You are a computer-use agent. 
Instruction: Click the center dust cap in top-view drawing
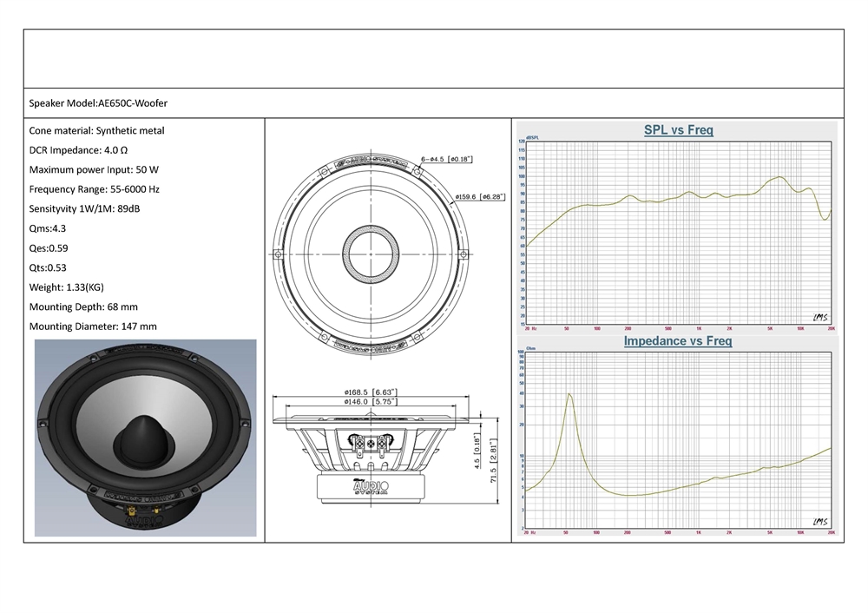coord(371,254)
